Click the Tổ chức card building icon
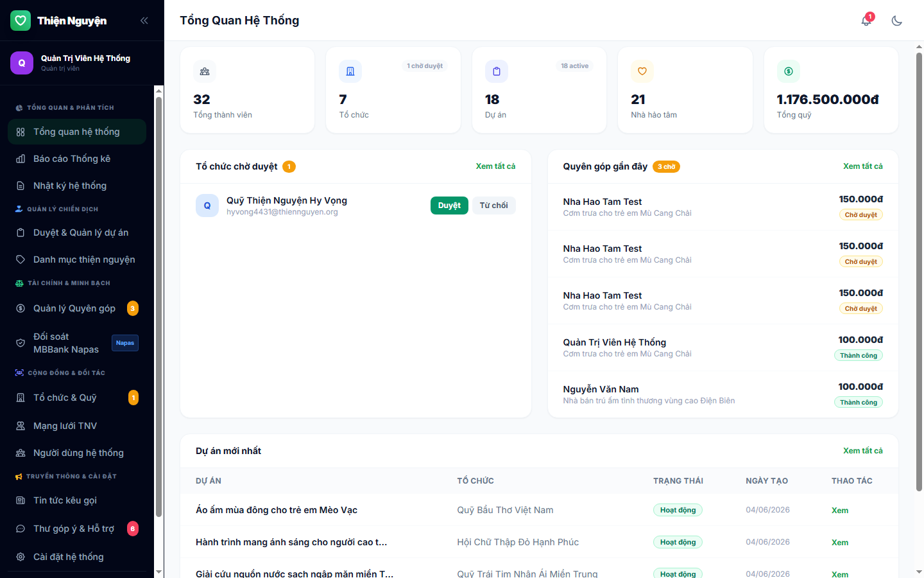Image resolution: width=924 pixels, height=578 pixels. (x=350, y=71)
